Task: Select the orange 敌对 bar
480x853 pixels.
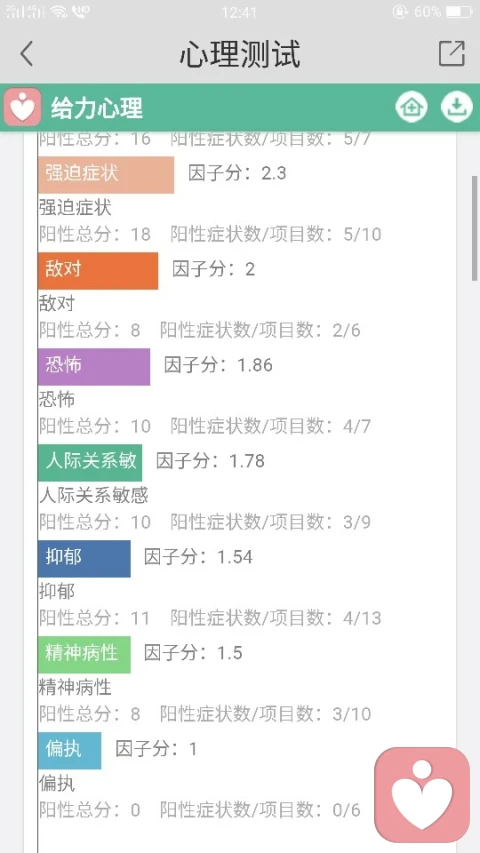Action: [x=98, y=270]
